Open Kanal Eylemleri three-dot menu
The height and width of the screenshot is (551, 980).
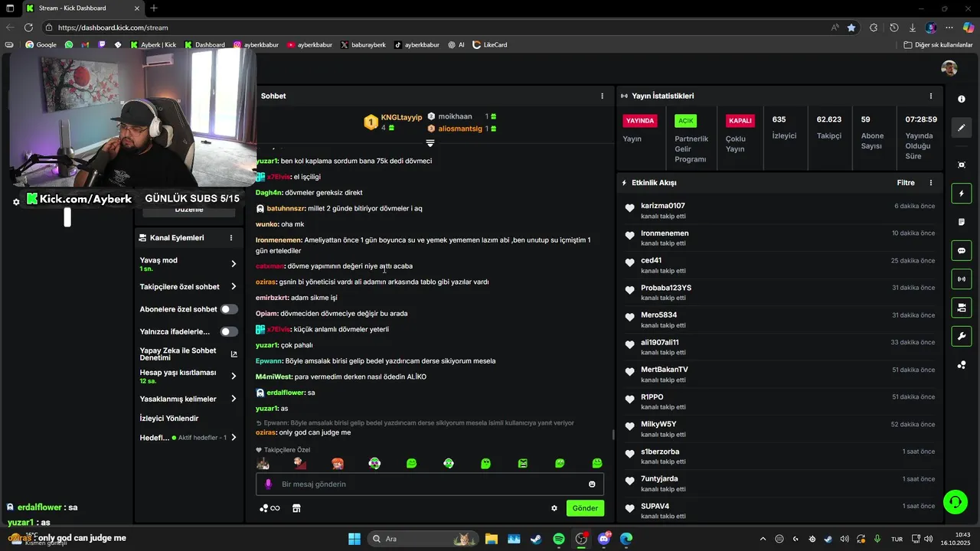[230, 238]
